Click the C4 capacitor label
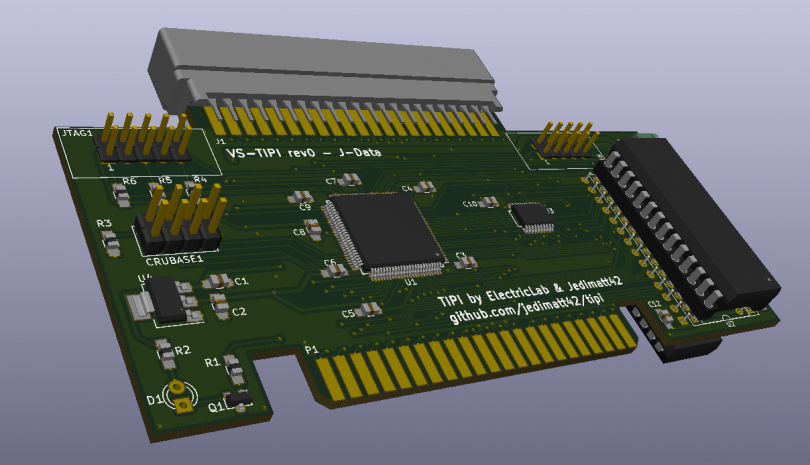 (407, 188)
